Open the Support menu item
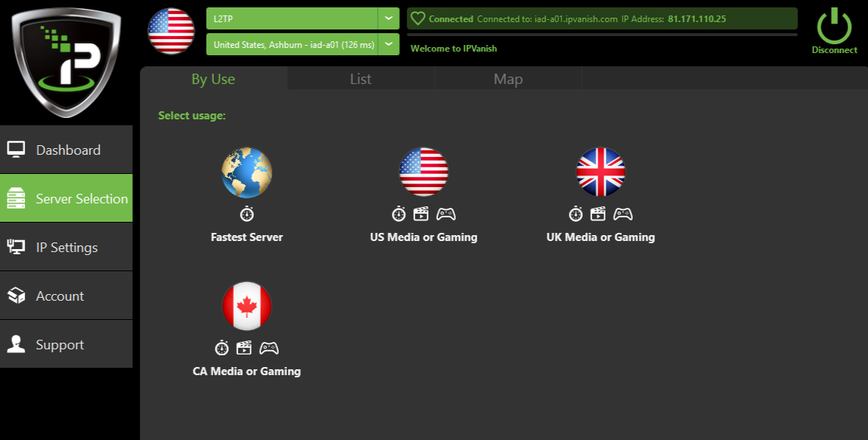The width and height of the screenshot is (868, 440). click(66, 344)
